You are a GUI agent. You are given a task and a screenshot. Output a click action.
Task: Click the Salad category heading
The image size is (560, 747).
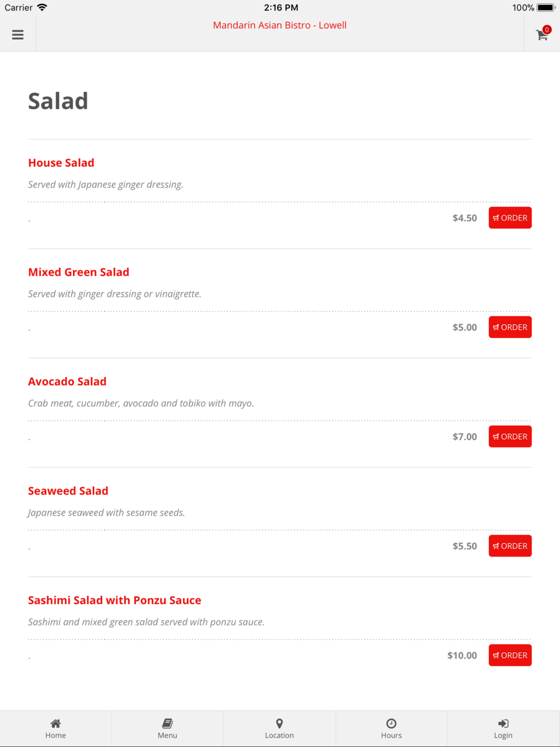click(x=58, y=101)
